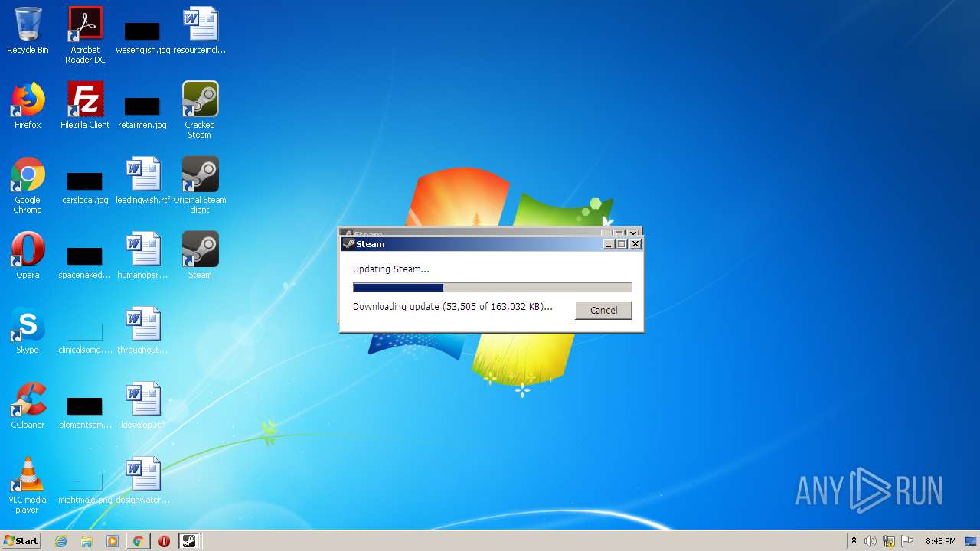Open the Windows Start menu
Image resolution: width=980 pixels, height=551 pixels.
pos(21,540)
